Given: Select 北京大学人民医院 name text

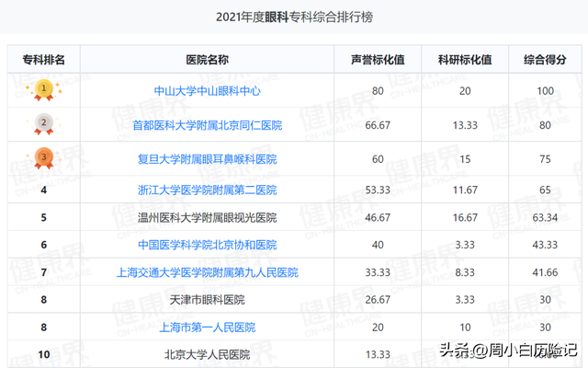Looking at the screenshot, I should click(x=208, y=354).
